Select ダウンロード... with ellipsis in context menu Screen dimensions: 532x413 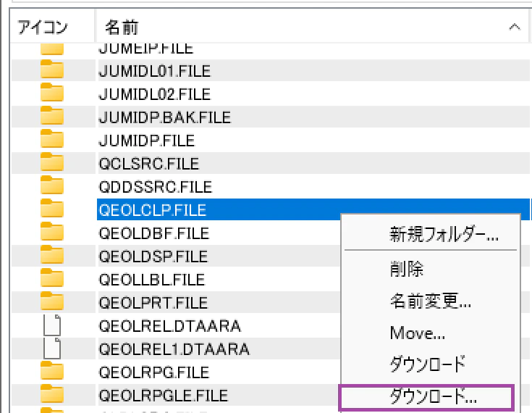pyautogui.click(x=426, y=396)
